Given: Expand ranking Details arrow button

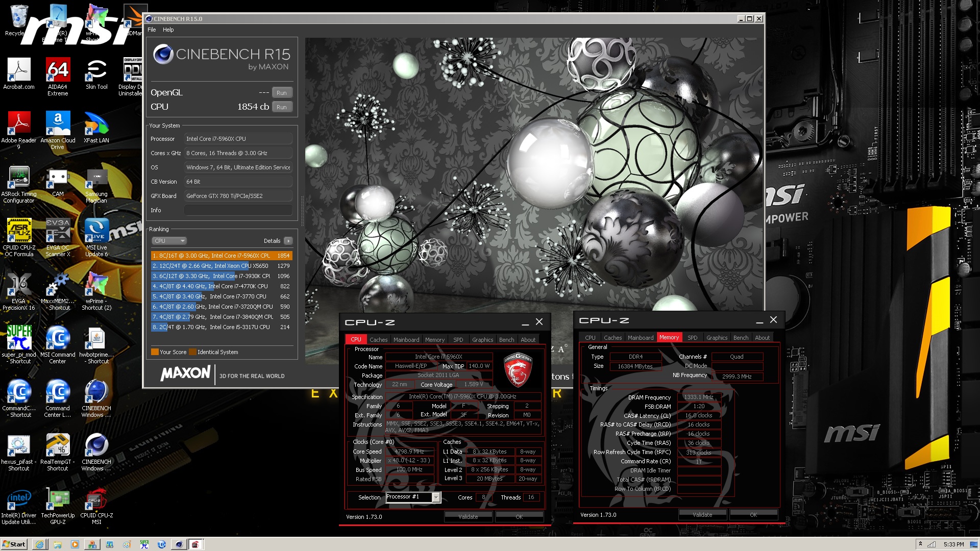Looking at the screenshot, I should click(288, 241).
